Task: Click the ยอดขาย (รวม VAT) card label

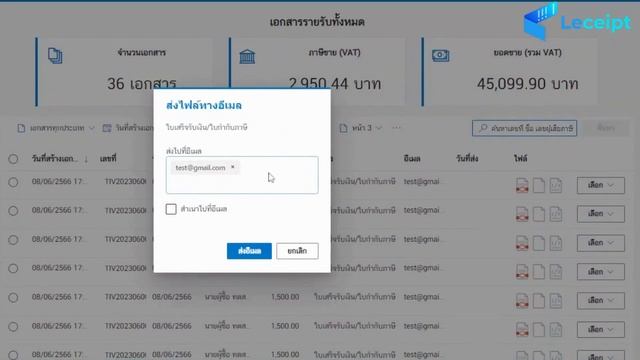Action: [527, 53]
